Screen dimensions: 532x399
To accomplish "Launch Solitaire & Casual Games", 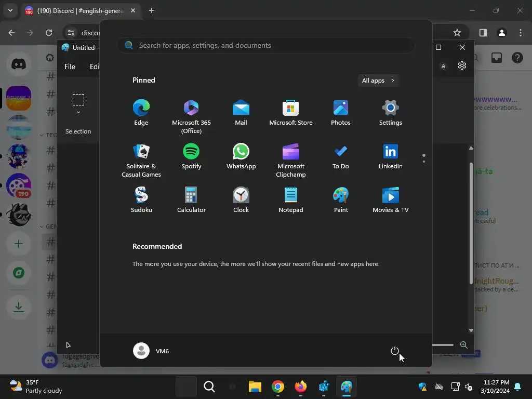I will point(141,161).
